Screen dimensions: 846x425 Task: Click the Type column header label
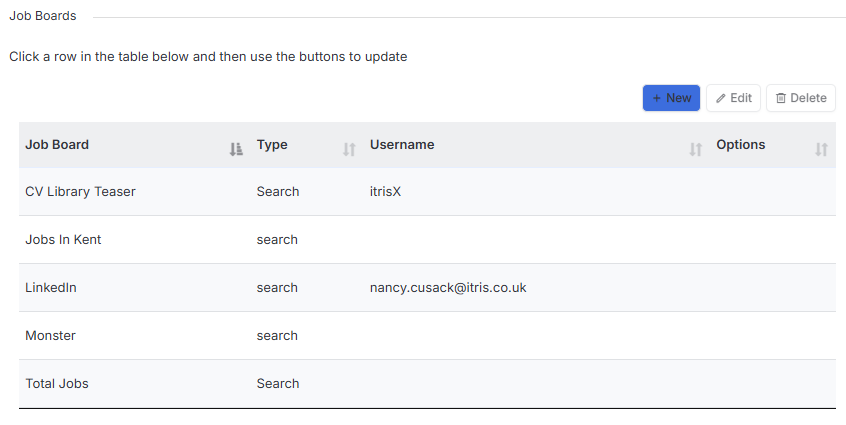tap(272, 145)
